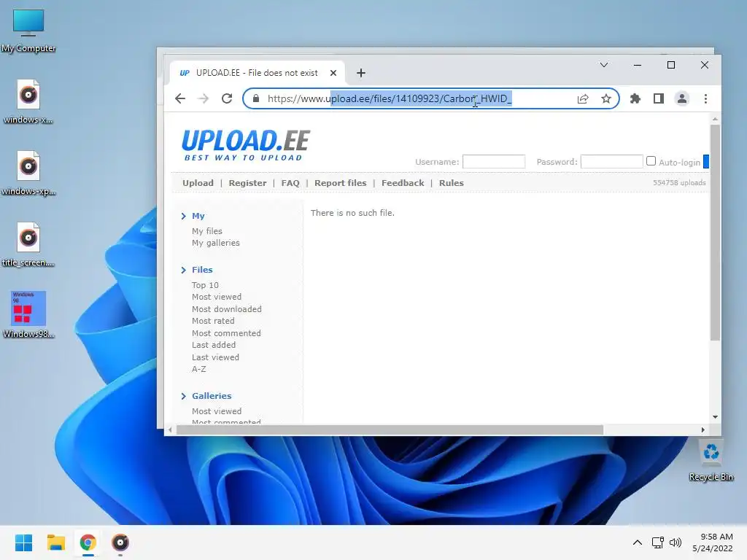Viewport: 747px width, 560px height.
Task: Open the A-Z files link
Action: [x=198, y=369]
